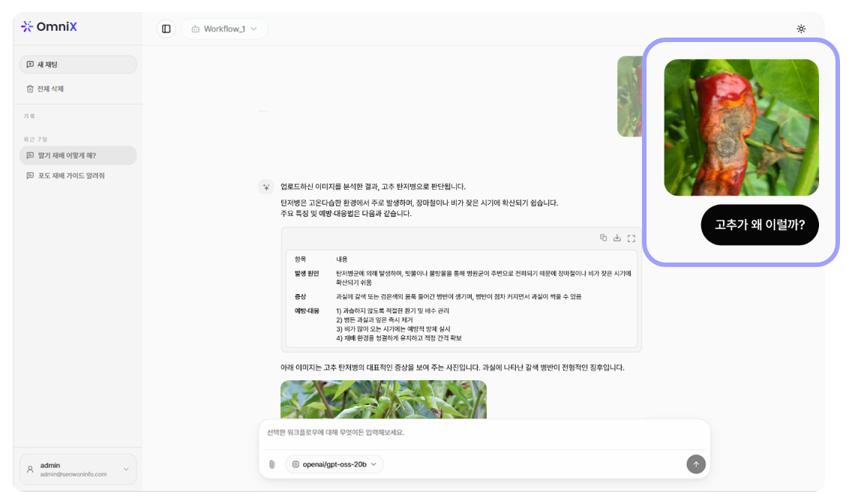Viewport: 852px width, 504px height.
Task: Copy the table with the copy icon
Action: click(x=603, y=238)
